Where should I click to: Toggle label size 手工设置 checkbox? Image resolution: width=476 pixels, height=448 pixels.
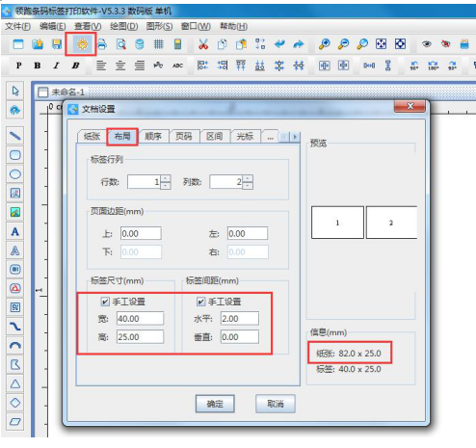pos(105,302)
